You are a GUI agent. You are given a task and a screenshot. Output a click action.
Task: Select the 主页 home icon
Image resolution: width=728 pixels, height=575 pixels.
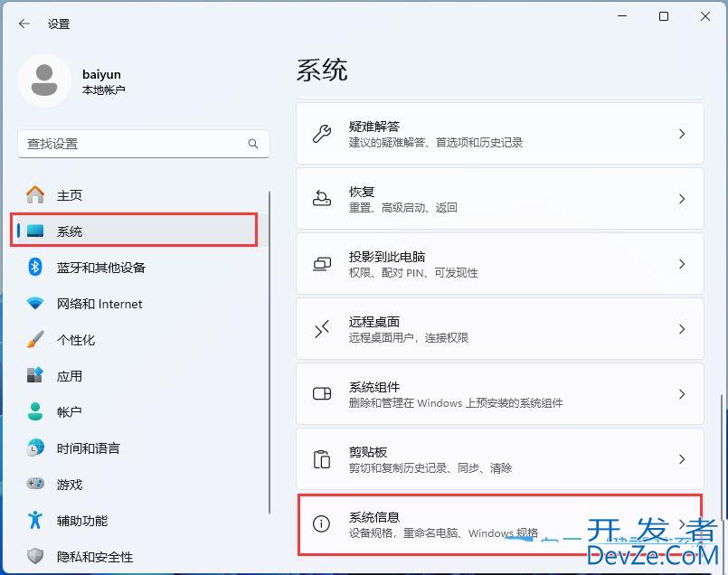(35, 195)
